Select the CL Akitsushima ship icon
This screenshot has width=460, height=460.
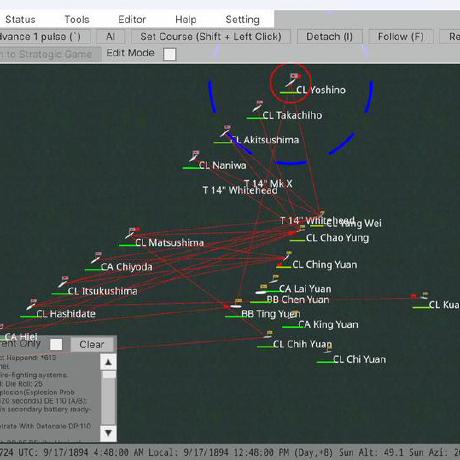coord(225,132)
